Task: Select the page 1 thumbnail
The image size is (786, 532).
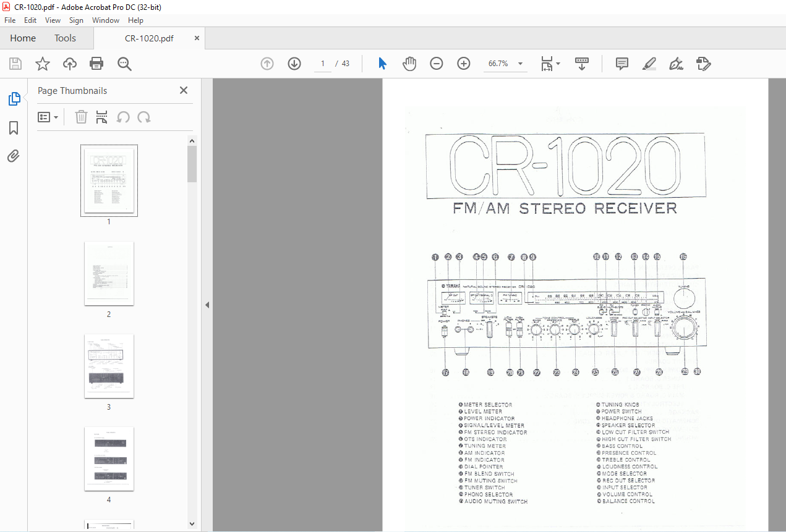Action: coord(109,180)
